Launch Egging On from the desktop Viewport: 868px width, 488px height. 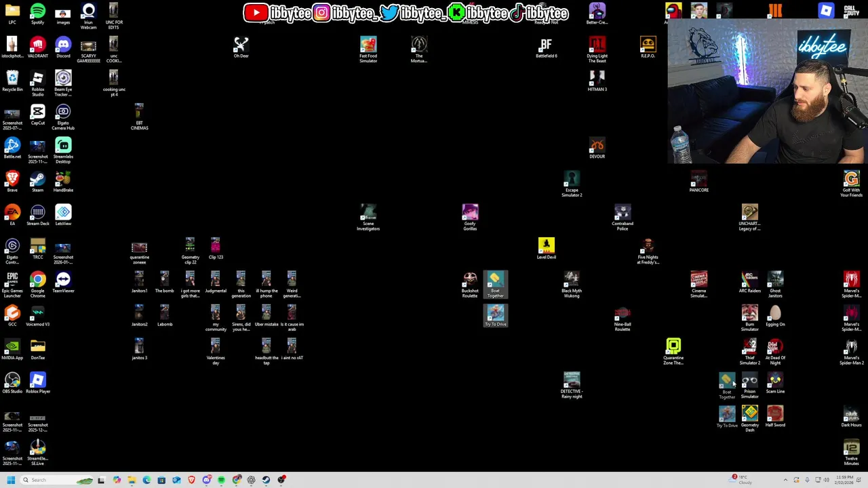[x=775, y=316]
